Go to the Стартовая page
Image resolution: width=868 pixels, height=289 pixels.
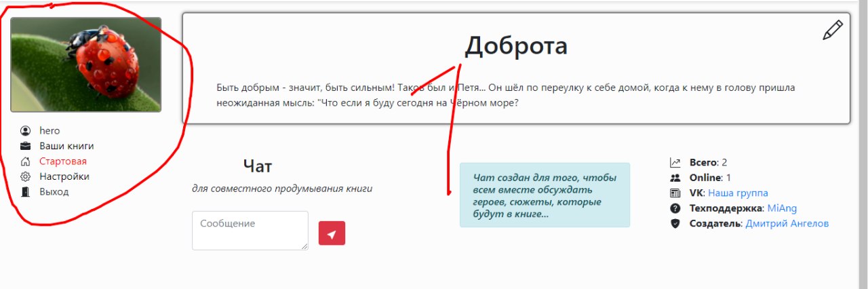tap(63, 161)
